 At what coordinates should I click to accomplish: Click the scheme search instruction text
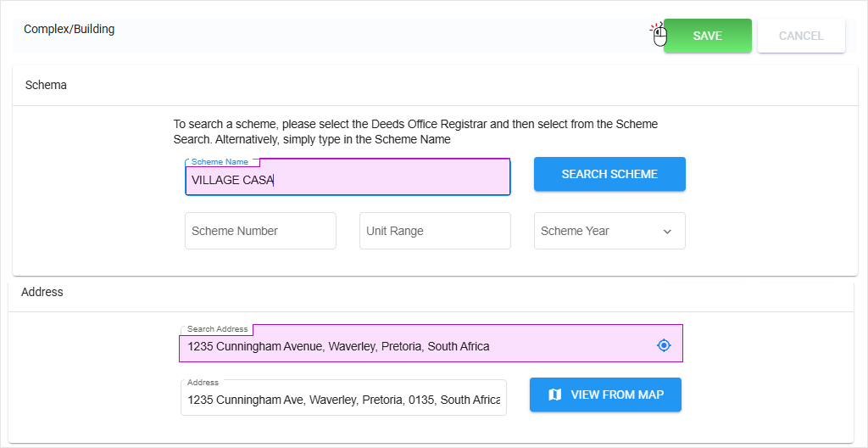point(415,132)
